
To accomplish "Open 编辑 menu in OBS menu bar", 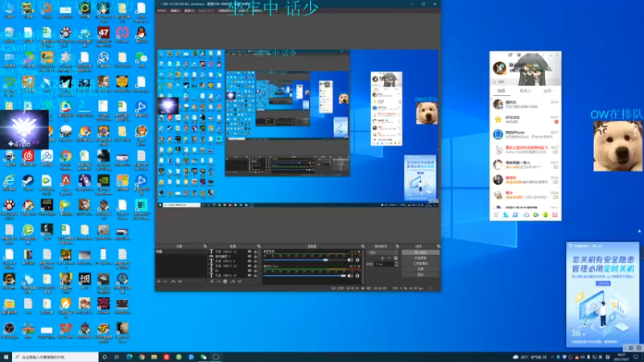I will coord(175,10).
